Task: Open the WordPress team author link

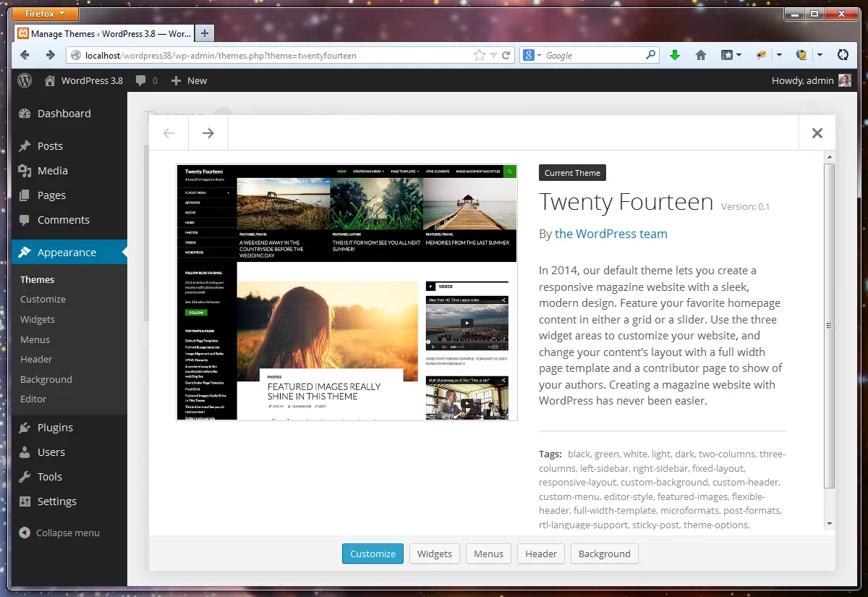Action: coord(611,234)
